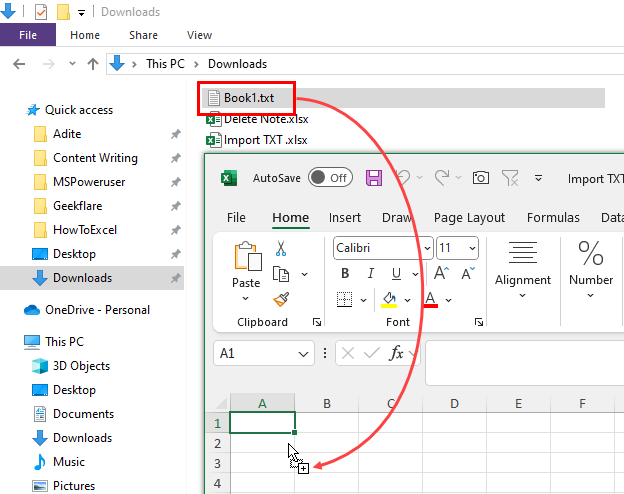
Task: Open File Explorer File menu
Action: coord(28,35)
